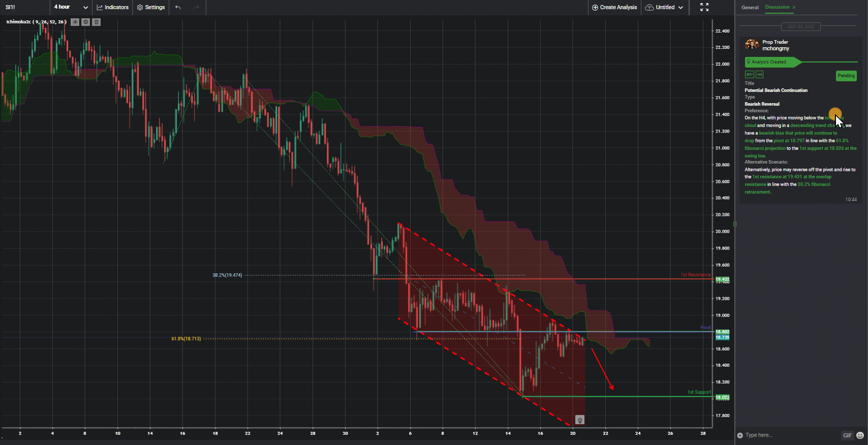
Task: Click the mchongmy username
Action: pyautogui.click(x=776, y=49)
